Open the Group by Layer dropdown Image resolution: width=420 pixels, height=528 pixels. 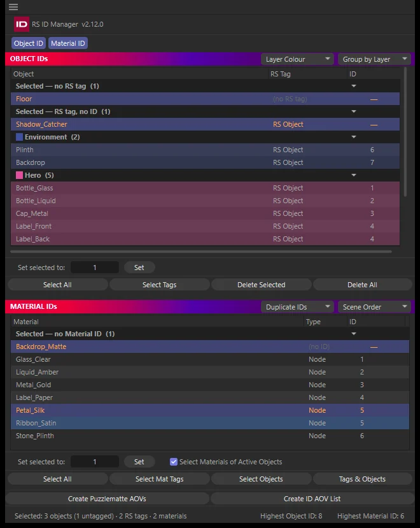(x=374, y=59)
